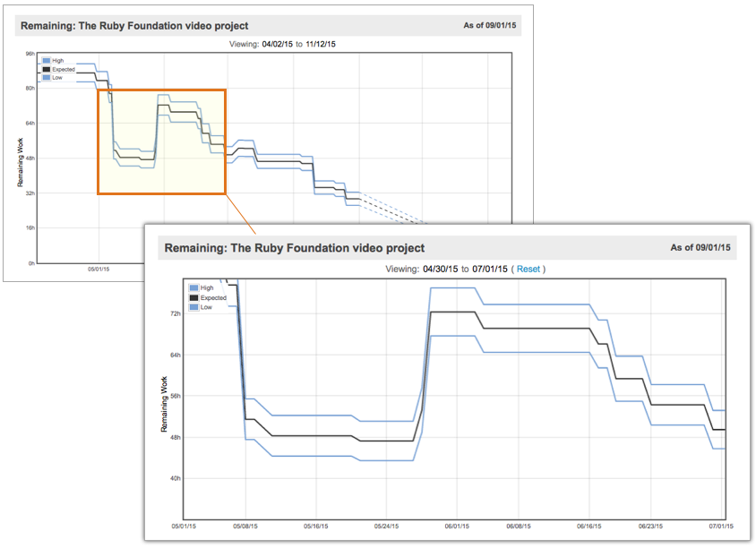Select the 04/30/15 viewing start date
756x548 pixels.
[x=441, y=269]
